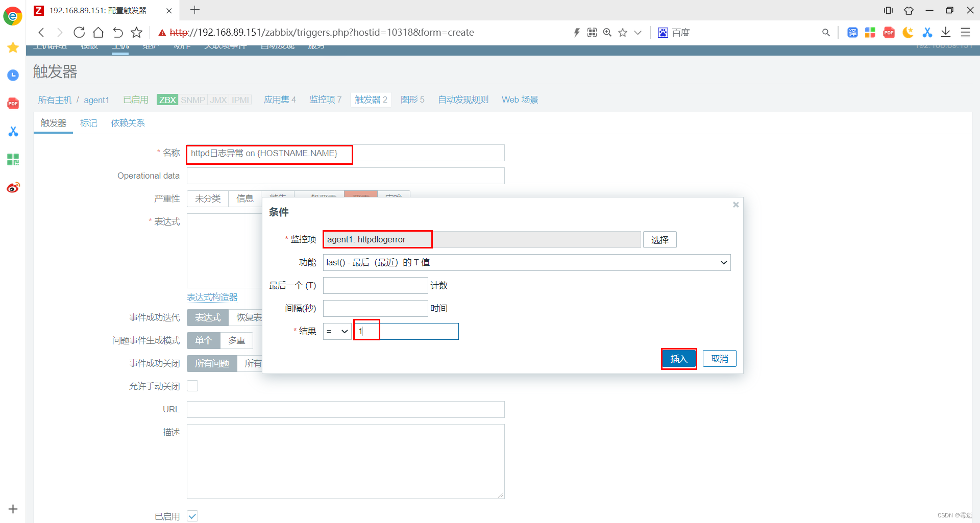Add a sidebar item with plus icon
980x523 pixels.
pyautogui.click(x=13, y=509)
